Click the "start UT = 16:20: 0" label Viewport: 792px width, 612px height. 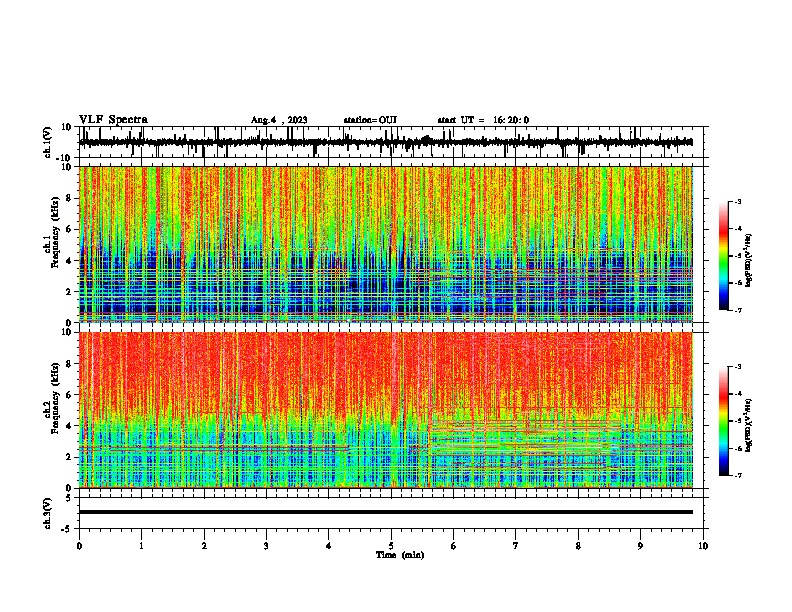(x=483, y=120)
